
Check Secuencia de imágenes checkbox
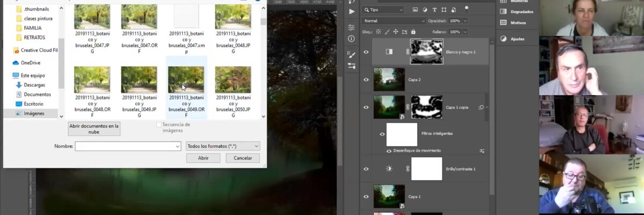158,125
